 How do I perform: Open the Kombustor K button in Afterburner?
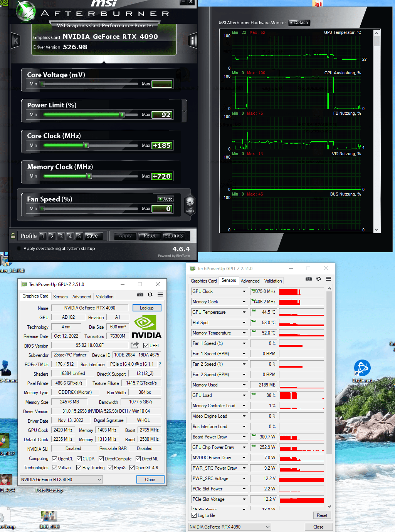coord(15,40)
